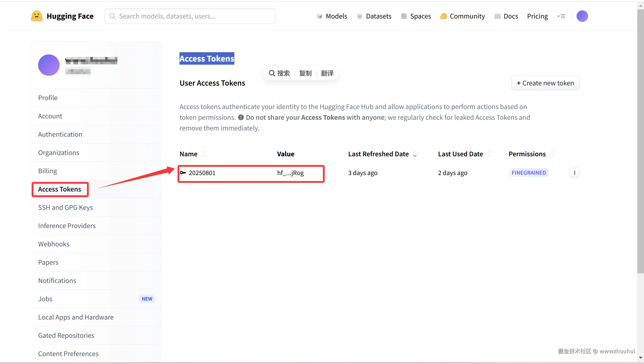Open three-dot menu for token 20250801
The height and width of the screenshot is (363, 644).
[574, 173]
